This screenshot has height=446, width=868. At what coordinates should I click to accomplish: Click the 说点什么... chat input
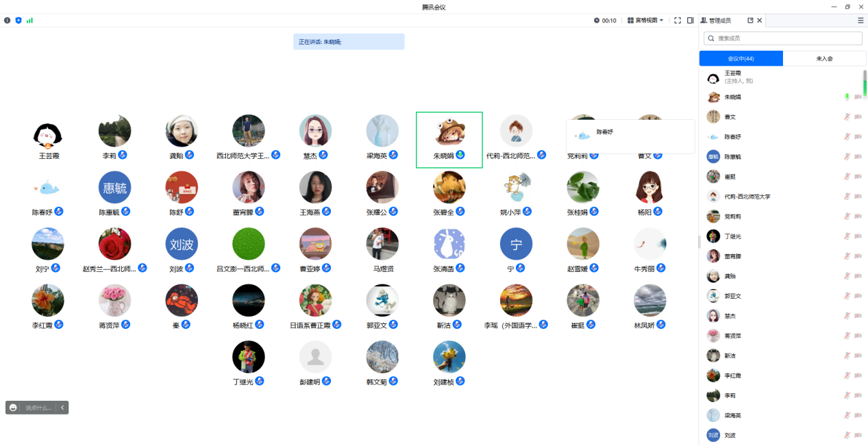[38, 408]
